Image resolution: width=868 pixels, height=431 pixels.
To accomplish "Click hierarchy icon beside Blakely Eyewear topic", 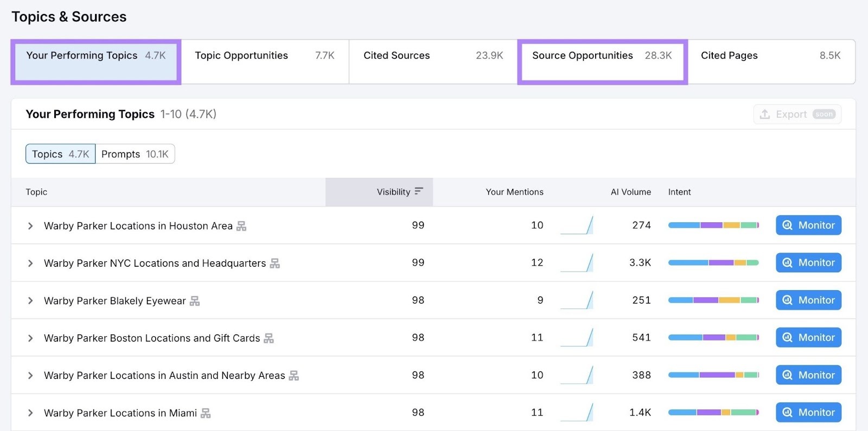I will tap(195, 301).
